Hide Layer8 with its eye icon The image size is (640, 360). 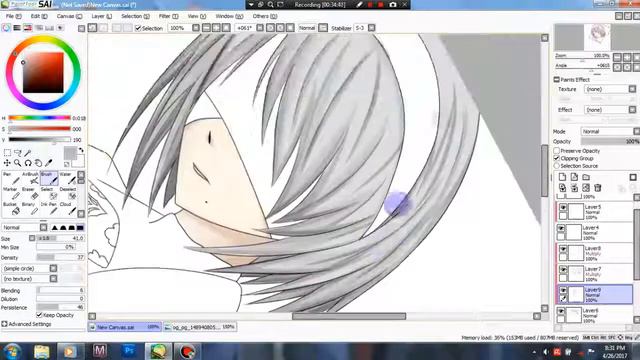pos(563,249)
